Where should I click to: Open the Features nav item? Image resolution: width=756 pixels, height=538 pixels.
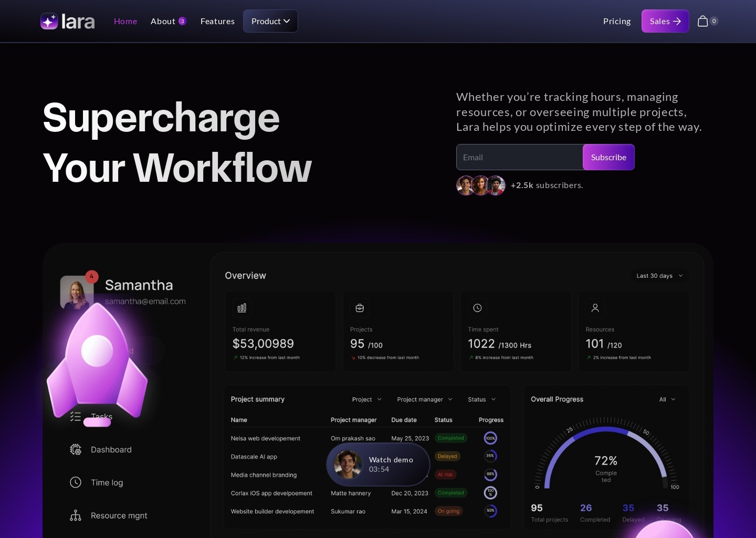point(217,21)
